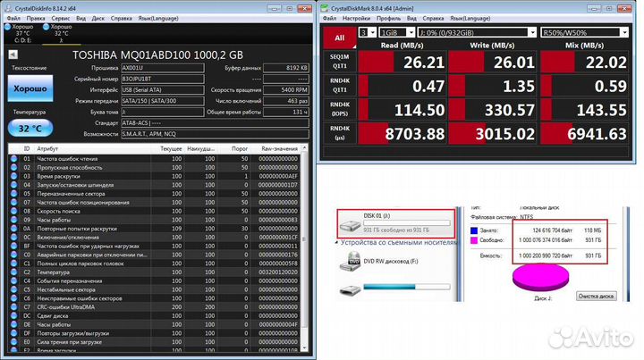This screenshot has height=360, width=644.
Task: Click the status icon for Сила трения при загрузке
Action: point(14,342)
